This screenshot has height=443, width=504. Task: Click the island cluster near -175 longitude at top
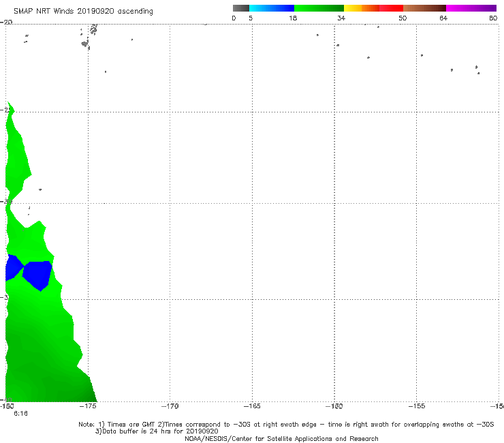[89, 37]
